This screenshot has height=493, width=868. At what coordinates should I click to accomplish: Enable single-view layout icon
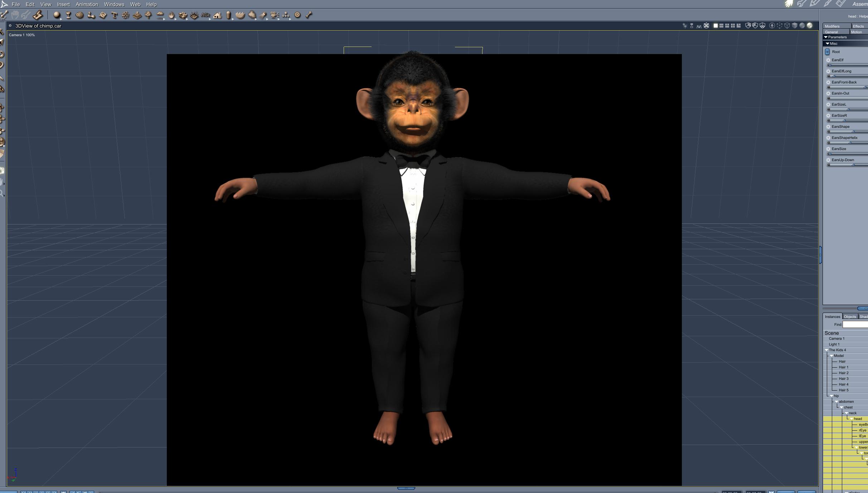tap(716, 26)
